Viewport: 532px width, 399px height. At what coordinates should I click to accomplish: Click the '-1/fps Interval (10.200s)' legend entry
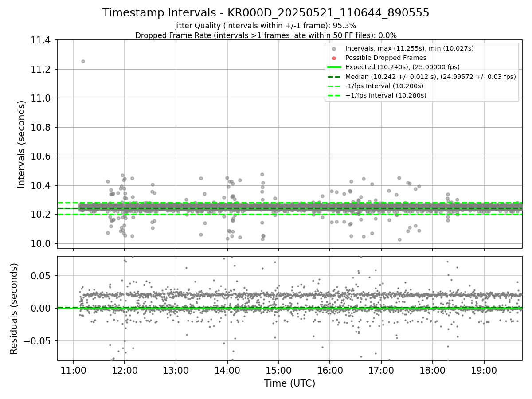click(384, 86)
